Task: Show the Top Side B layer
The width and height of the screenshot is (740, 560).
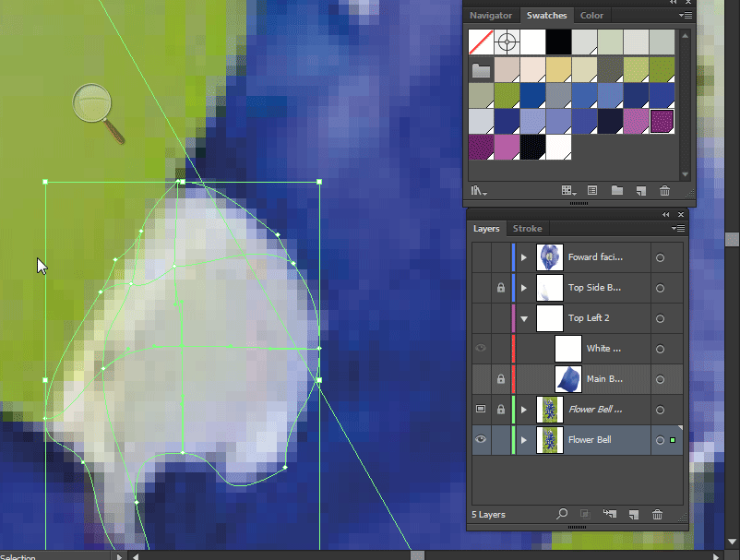Action: (x=481, y=287)
